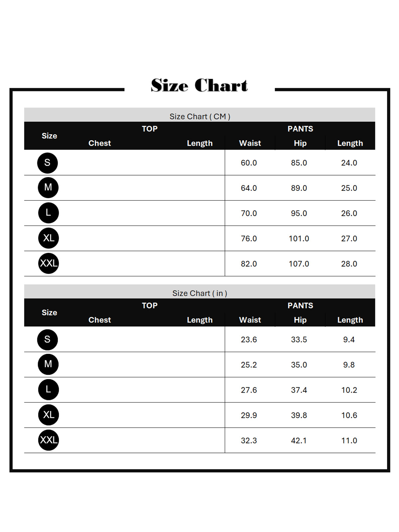Click the Size Chart ( CM ) header bar
The image size is (399, 532).
(x=199, y=115)
